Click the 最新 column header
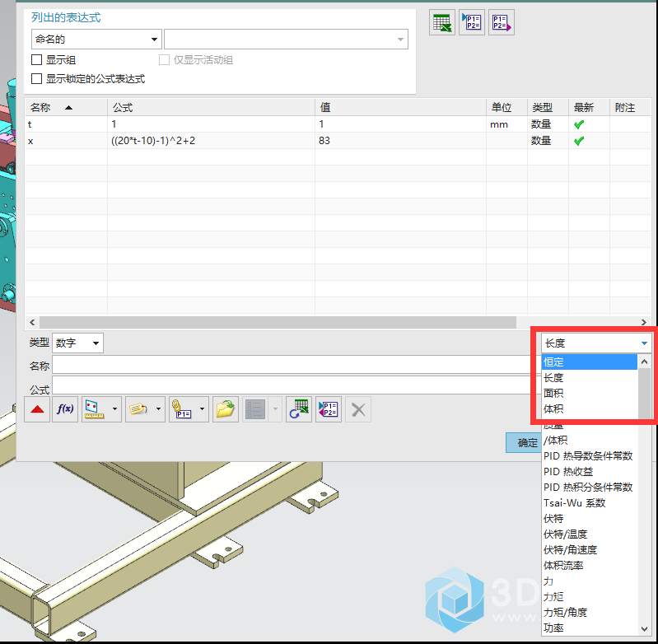 click(x=589, y=107)
